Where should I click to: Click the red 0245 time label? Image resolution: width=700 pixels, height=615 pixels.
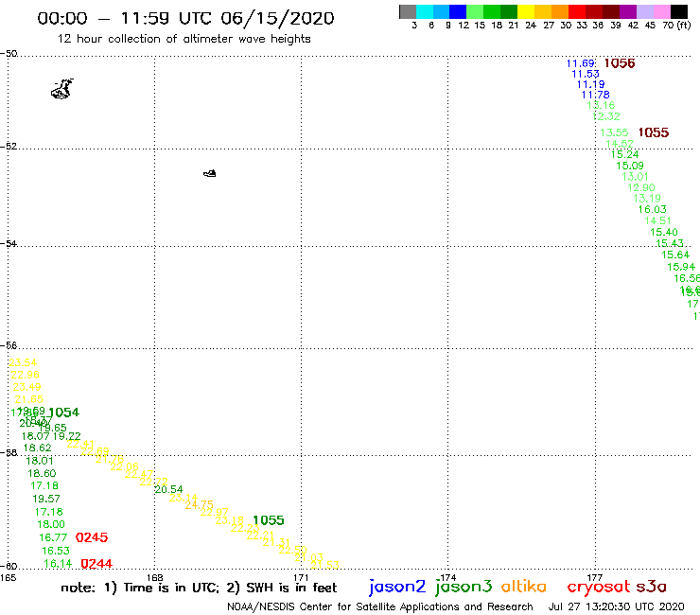click(x=92, y=537)
